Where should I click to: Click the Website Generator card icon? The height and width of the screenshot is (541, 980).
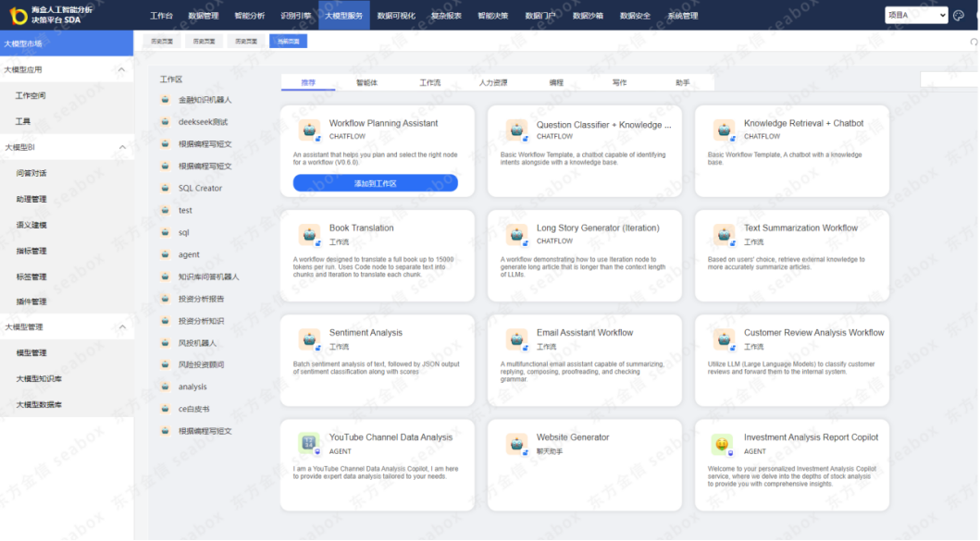tap(517, 444)
